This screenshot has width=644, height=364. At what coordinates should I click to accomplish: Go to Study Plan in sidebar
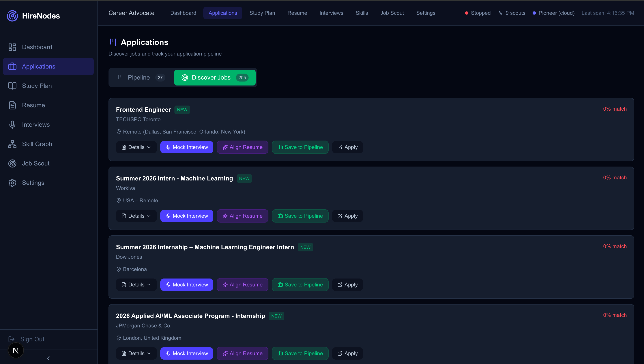pyautogui.click(x=37, y=86)
